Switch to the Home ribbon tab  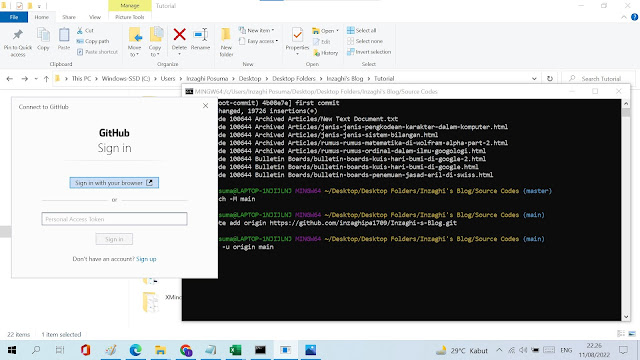42,17
